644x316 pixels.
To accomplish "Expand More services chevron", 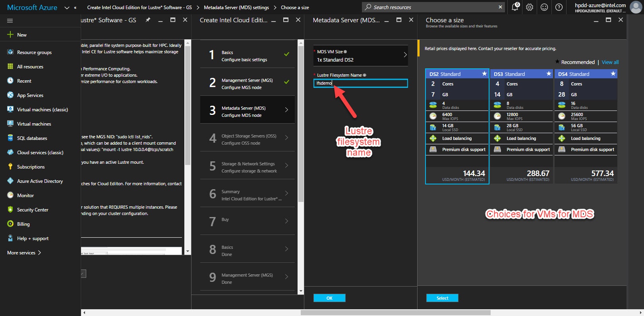I will point(39,253).
